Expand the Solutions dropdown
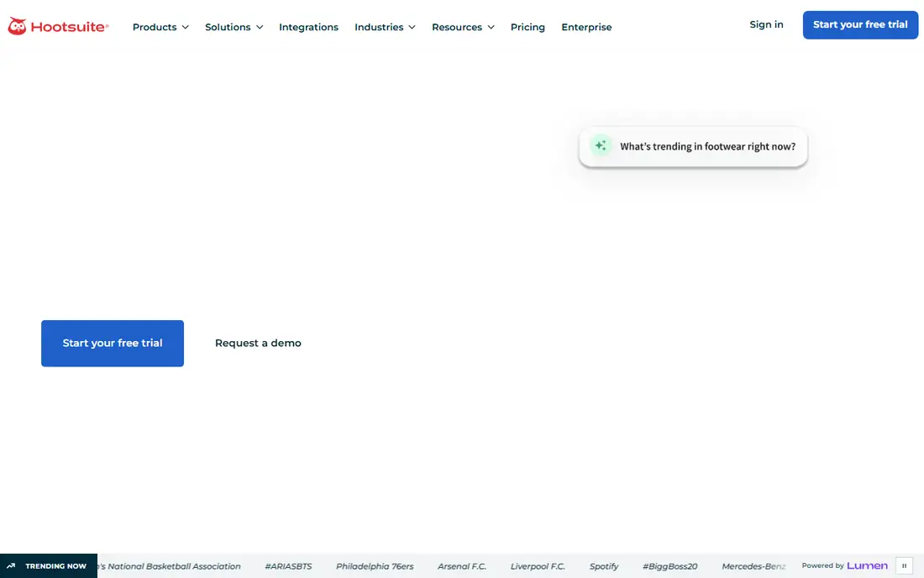This screenshot has height=578, width=924. pyautogui.click(x=234, y=27)
